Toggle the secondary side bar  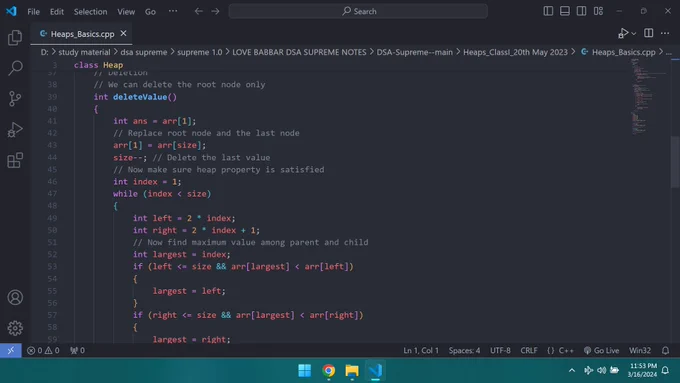582,11
